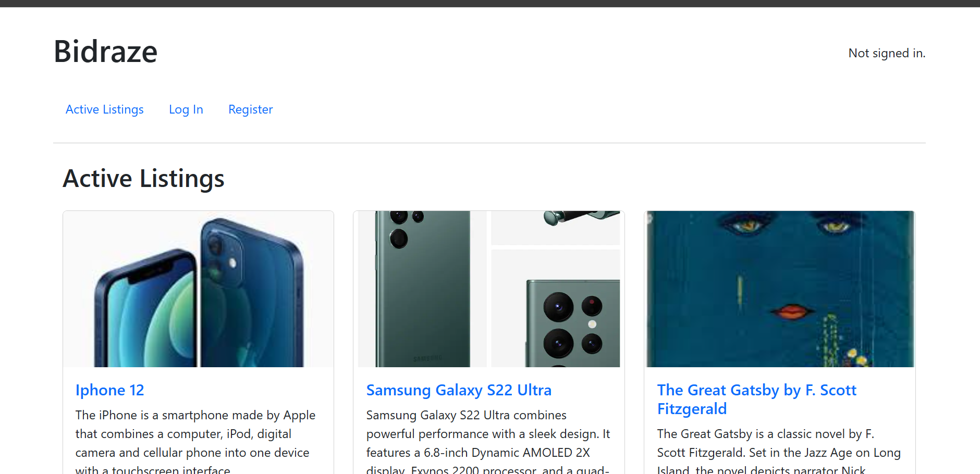The width and height of the screenshot is (980, 474).
Task: Open The Great Gatsby listing title link
Action: click(x=756, y=399)
